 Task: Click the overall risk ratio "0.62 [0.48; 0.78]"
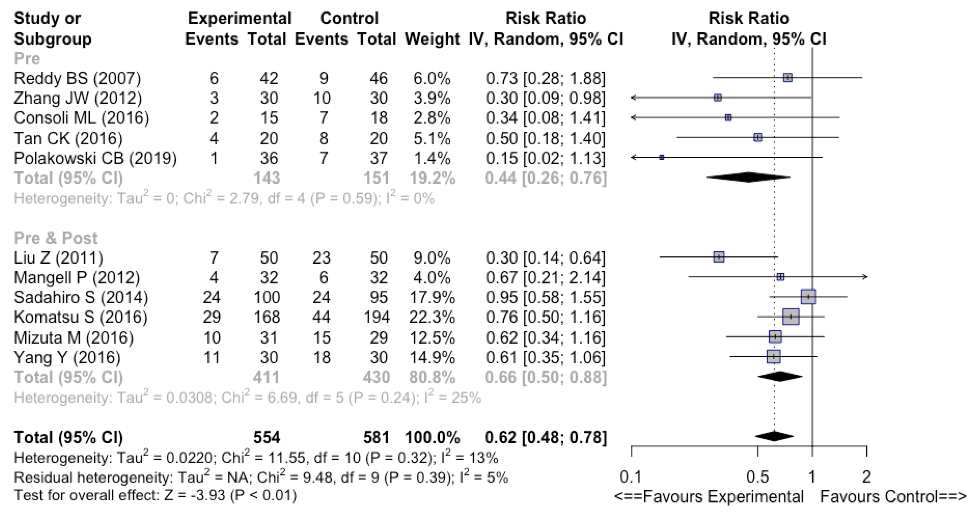click(546, 437)
